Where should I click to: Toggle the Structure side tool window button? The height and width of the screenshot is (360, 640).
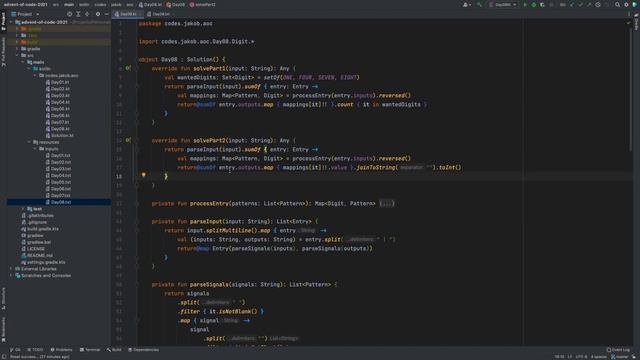point(3,298)
